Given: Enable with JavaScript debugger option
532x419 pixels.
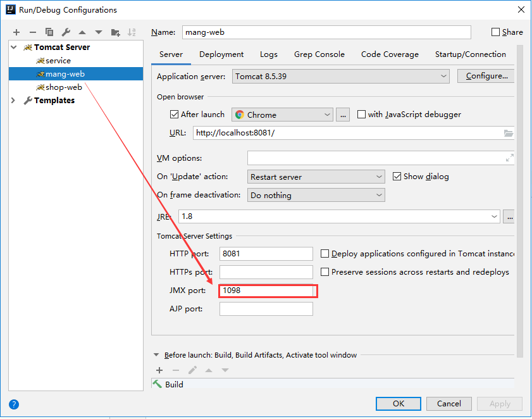Looking at the screenshot, I should click(x=361, y=115).
